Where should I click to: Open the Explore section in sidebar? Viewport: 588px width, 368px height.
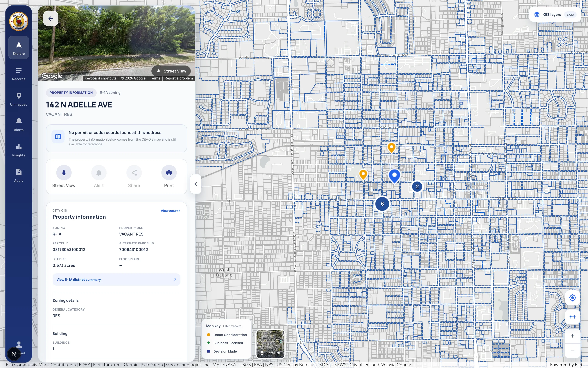click(19, 48)
